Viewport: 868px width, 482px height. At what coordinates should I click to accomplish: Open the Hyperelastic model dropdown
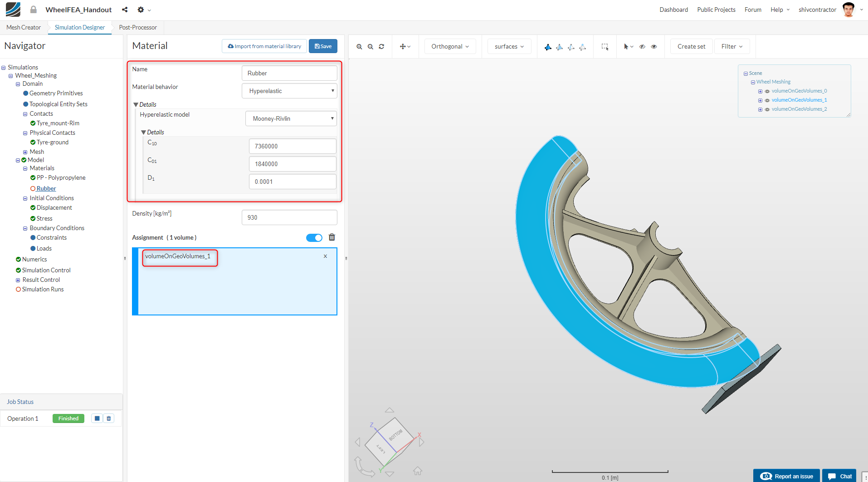(x=291, y=118)
